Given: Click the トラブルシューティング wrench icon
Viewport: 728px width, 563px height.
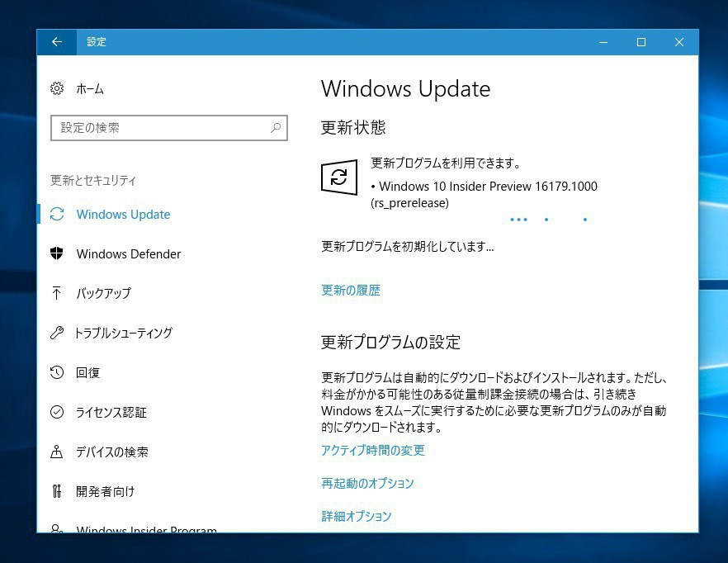Looking at the screenshot, I should click(57, 333).
